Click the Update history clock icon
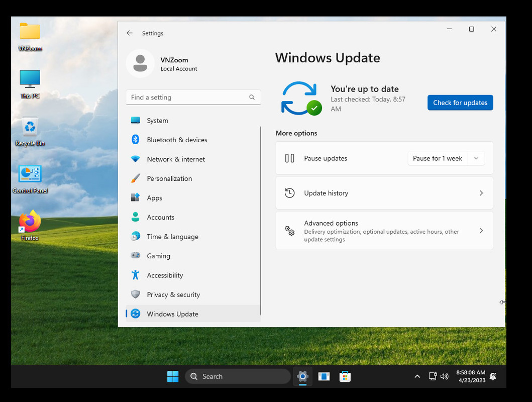The width and height of the screenshot is (532, 402). coord(289,193)
